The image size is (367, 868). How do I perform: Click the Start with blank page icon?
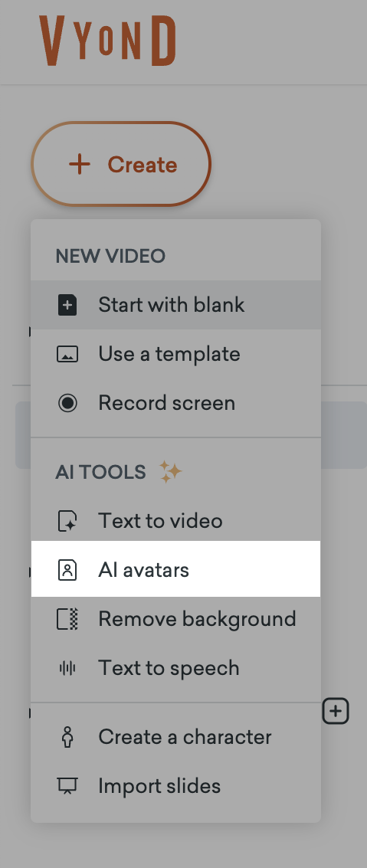[x=67, y=305]
